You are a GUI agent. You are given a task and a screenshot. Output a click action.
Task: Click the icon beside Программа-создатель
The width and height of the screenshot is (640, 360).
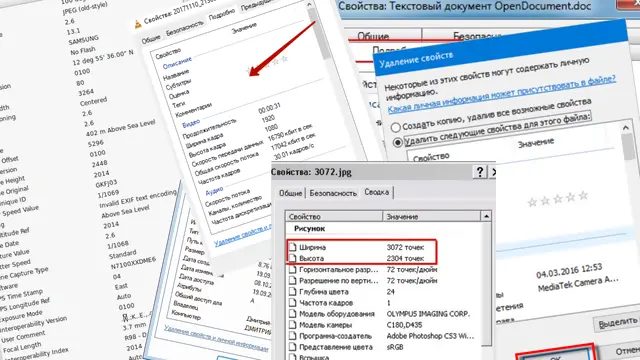pyautogui.click(x=292, y=336)
